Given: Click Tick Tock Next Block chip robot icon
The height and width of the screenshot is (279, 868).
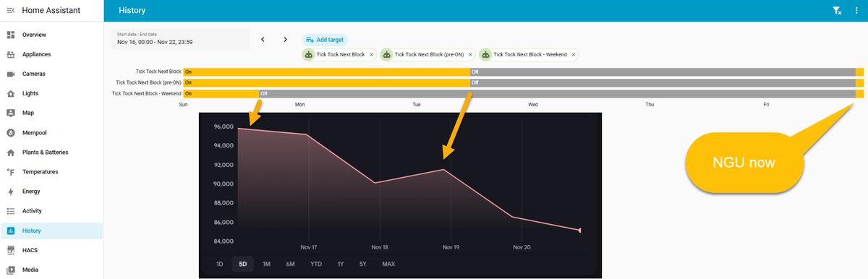Looking at the screenshot, I should pos(309,54).
